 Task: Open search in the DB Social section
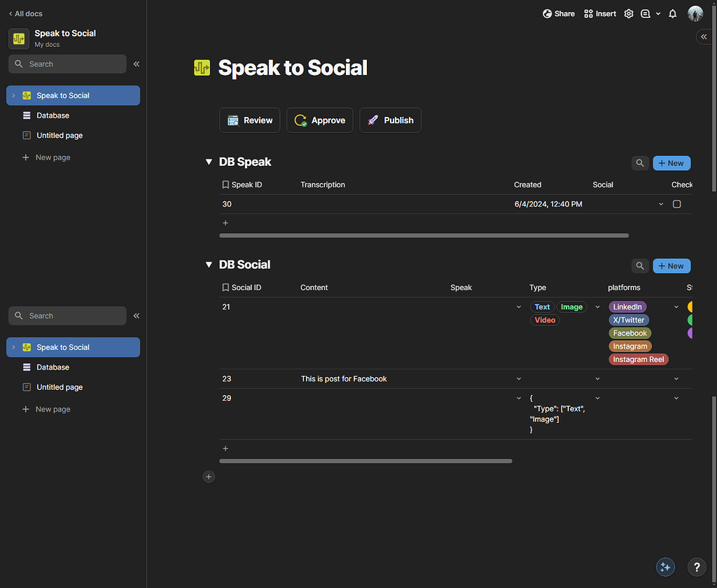tap(639, 265)
